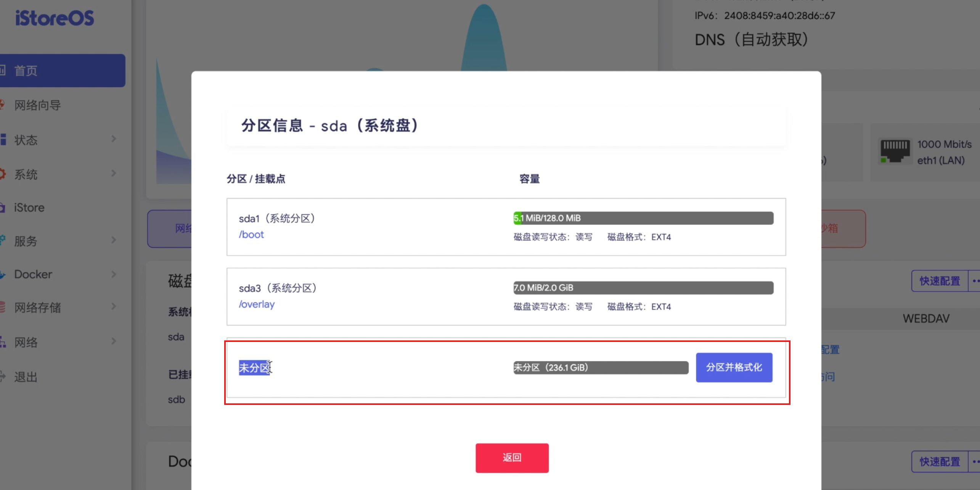
Task: Click the DNS（自动获取）heading
Action: [x=752, y=40]
